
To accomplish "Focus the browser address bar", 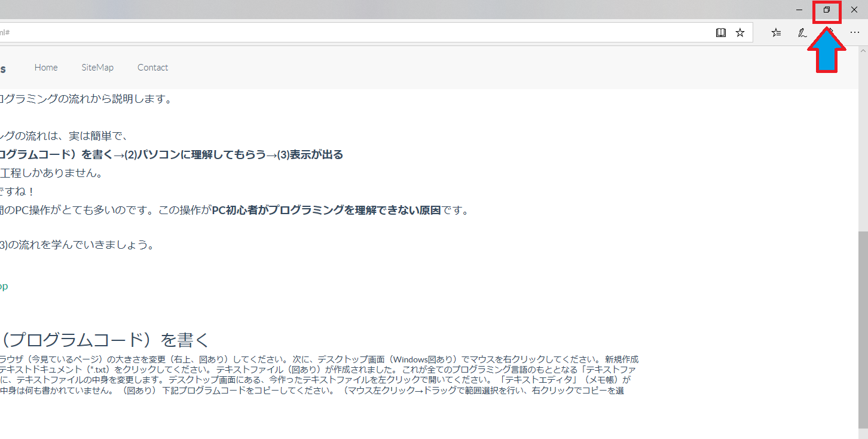I will 359,33.
